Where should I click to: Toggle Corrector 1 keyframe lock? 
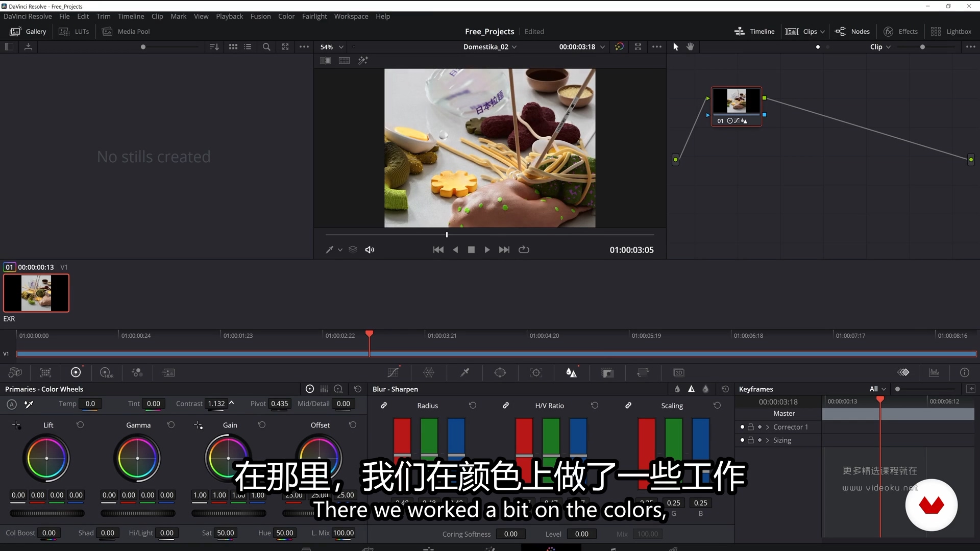coord(751,427)
